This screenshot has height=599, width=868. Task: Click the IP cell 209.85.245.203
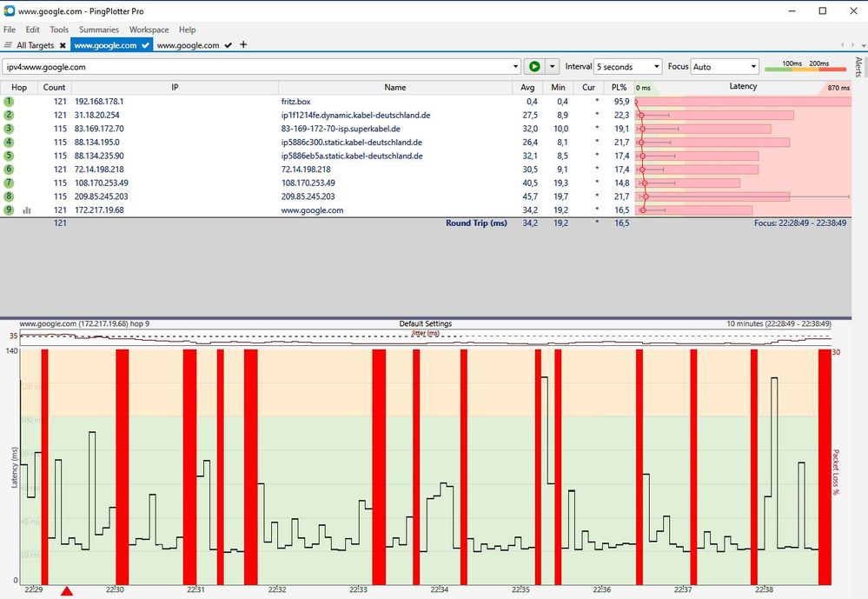(x=102, y=196)
